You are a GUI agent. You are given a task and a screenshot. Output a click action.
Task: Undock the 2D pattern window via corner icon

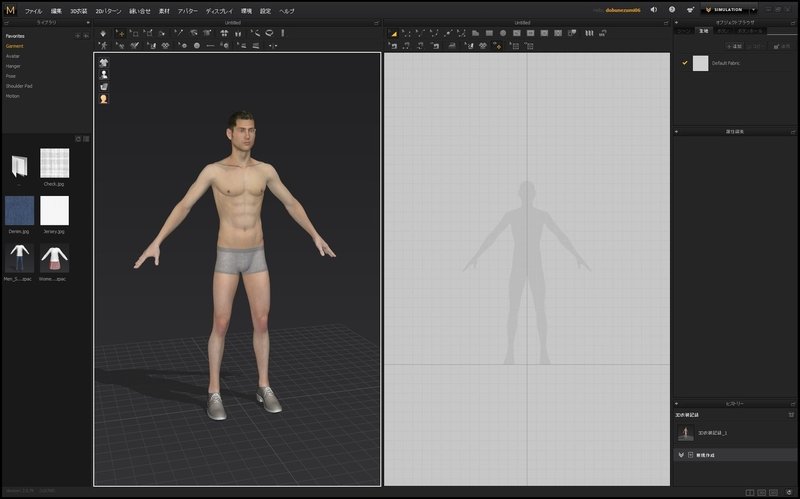click(x=666, y=22)
